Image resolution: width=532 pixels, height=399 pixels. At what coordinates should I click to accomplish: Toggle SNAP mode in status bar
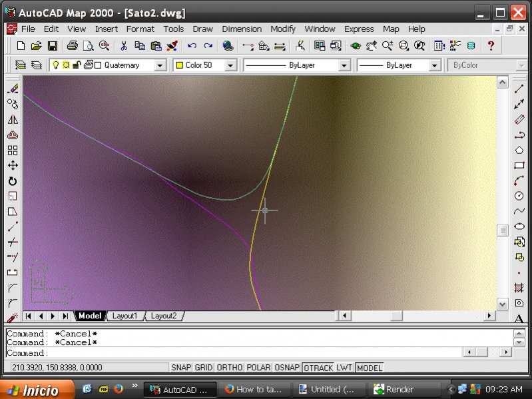point(181,368)
